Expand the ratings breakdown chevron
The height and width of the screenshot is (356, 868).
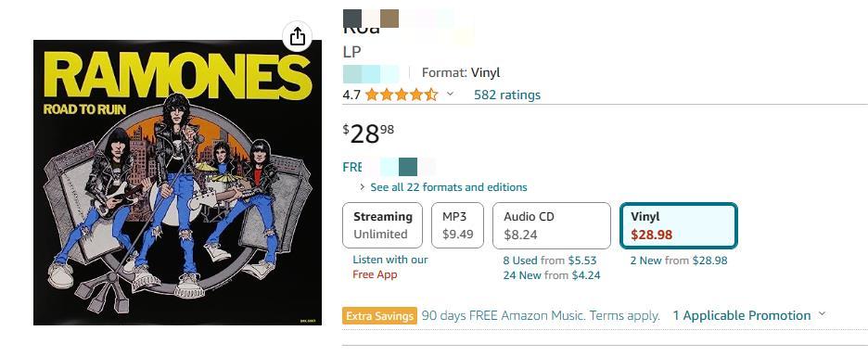click(x=450, y=95)
